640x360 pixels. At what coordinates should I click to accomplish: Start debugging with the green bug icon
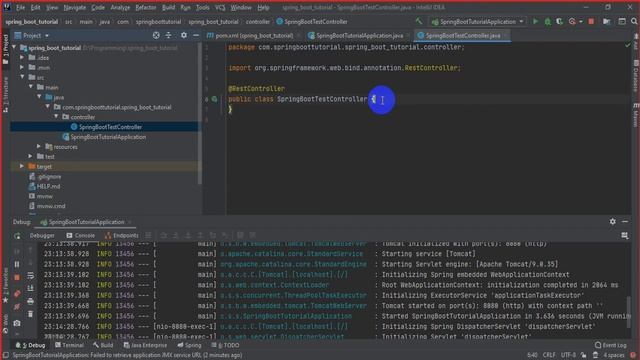tap(547, 21)
